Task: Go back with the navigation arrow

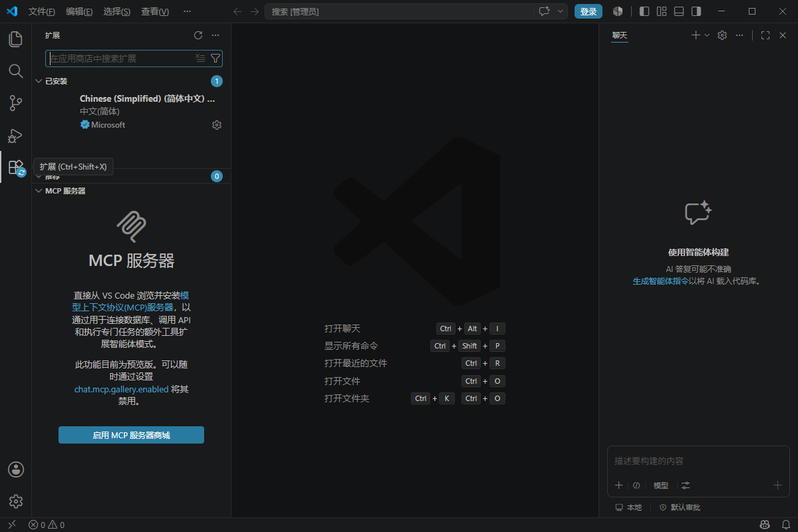Action: (x=237, y=11)
